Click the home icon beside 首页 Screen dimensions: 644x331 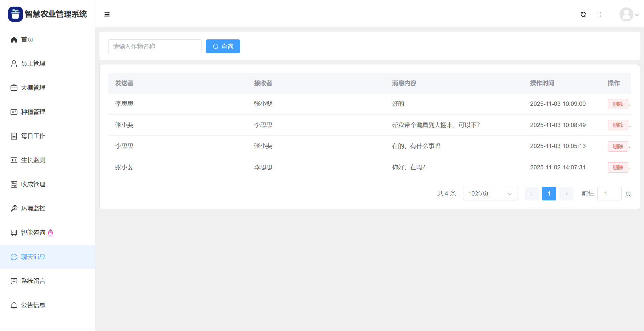14,39
